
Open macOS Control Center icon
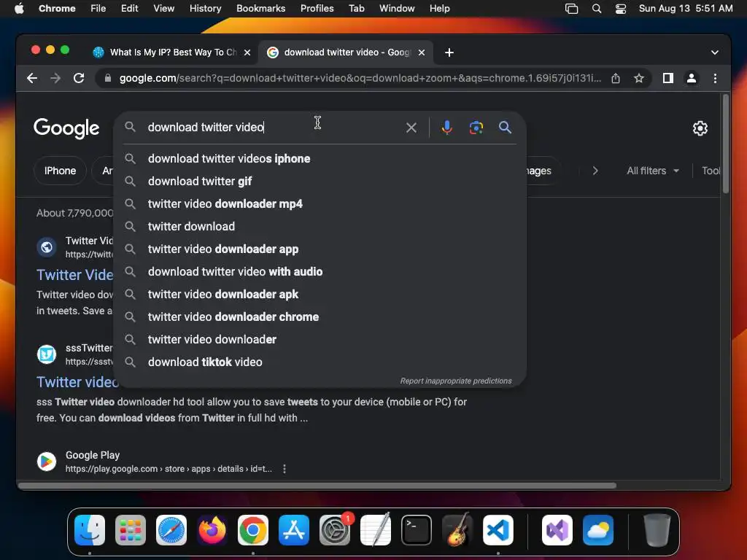tap(620, 9)
